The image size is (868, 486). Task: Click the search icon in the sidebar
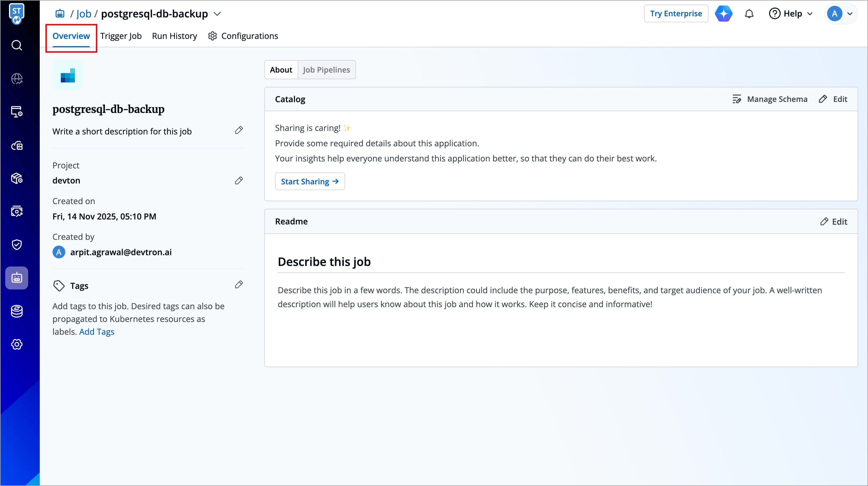point(17,45)
